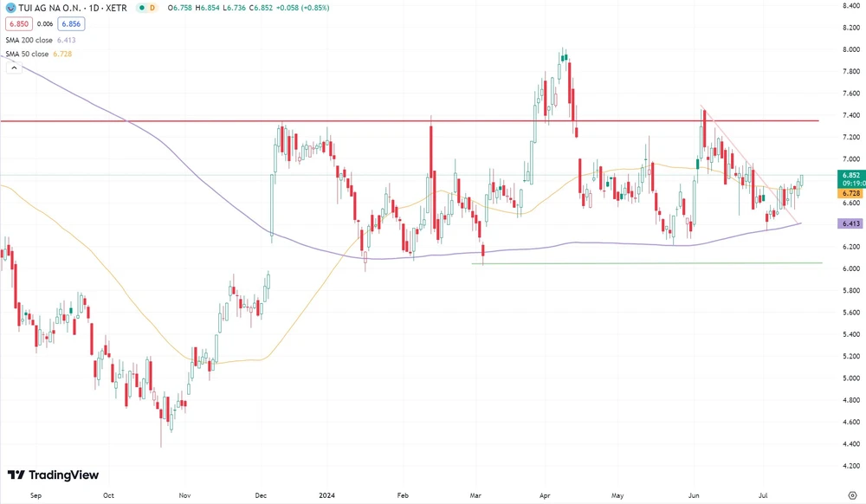Screen dimensions: 866x504
Task: Toggle the SMA 50 close indicator
Action: click(27, 54)
